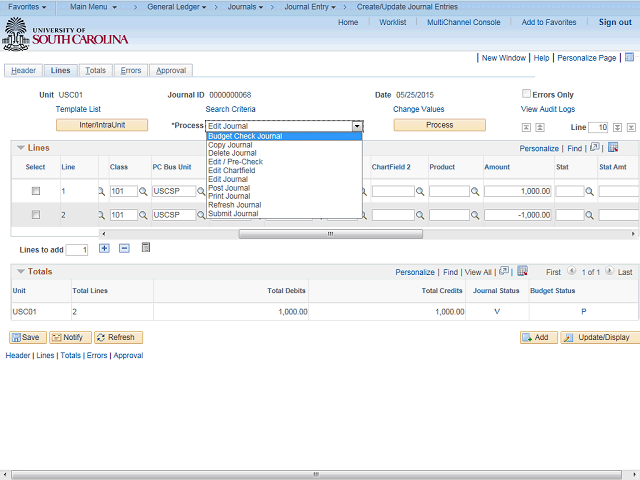Viewport: 640px width, 480px height.
Task: Click the delete lines minus icon
Action: point(124,248)
